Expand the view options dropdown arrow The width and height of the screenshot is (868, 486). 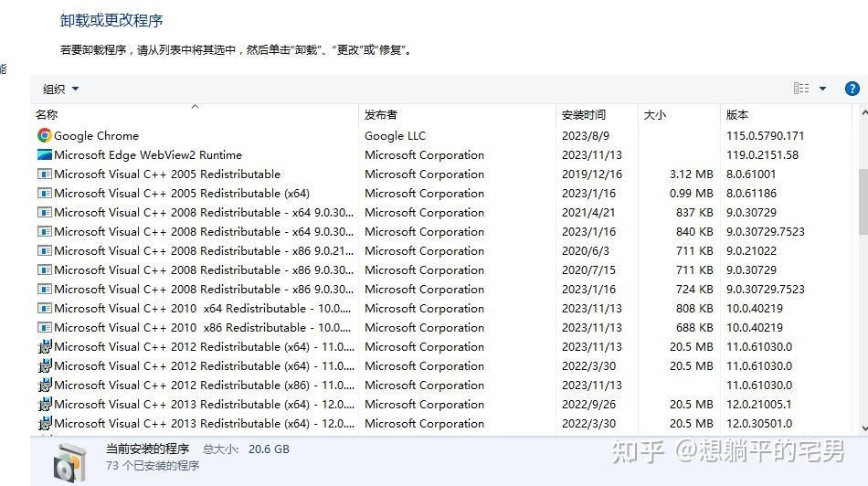(x=822, y=89)
